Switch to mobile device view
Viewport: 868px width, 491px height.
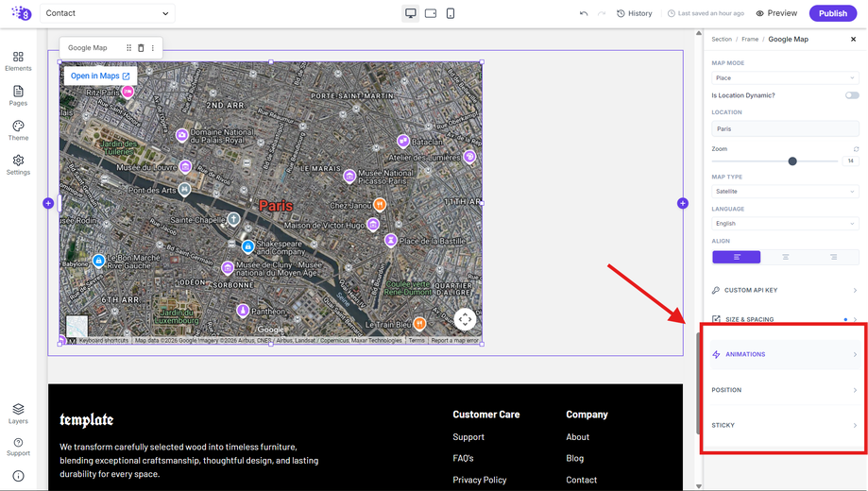[451, 13]
